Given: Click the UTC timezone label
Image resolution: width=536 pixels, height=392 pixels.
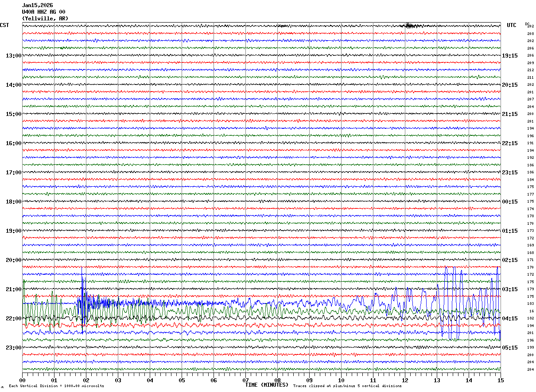Looking at the screenshot, I should [512, 25].
